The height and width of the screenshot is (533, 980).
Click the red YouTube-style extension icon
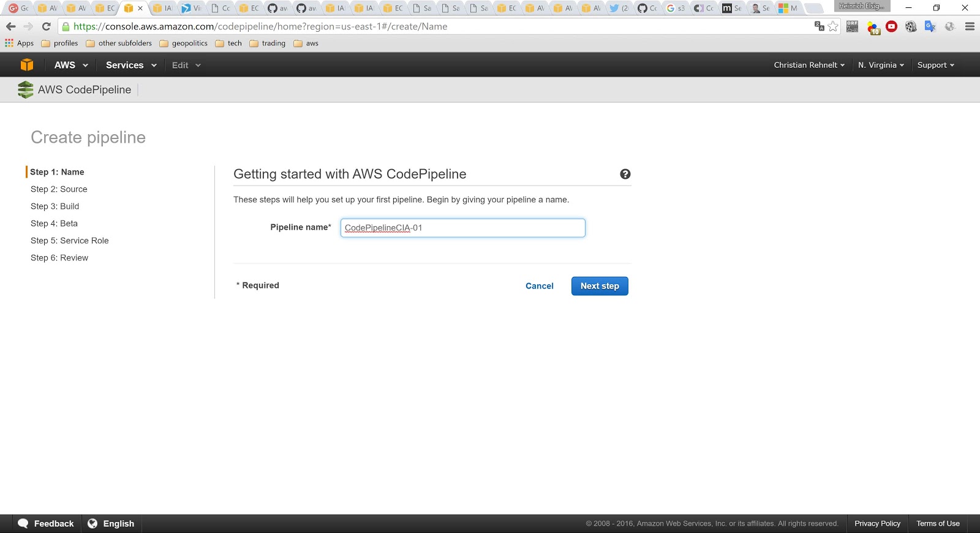click(x=892, y=26)
